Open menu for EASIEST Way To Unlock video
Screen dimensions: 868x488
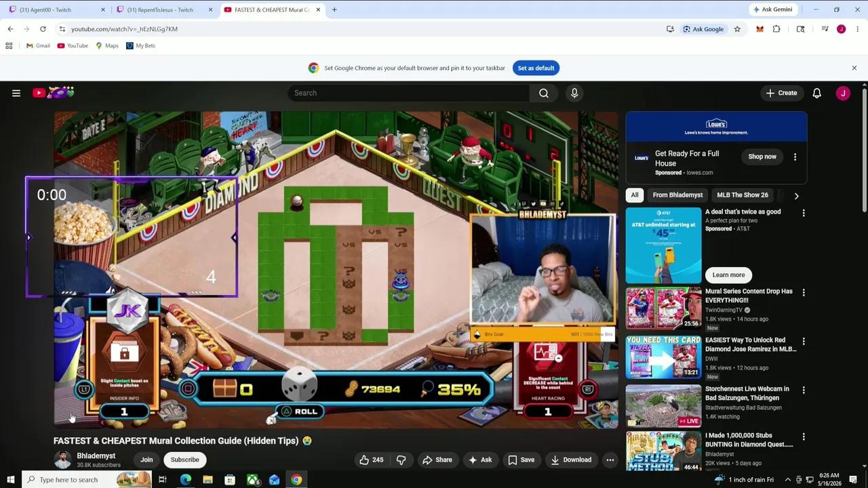[804, 342]
